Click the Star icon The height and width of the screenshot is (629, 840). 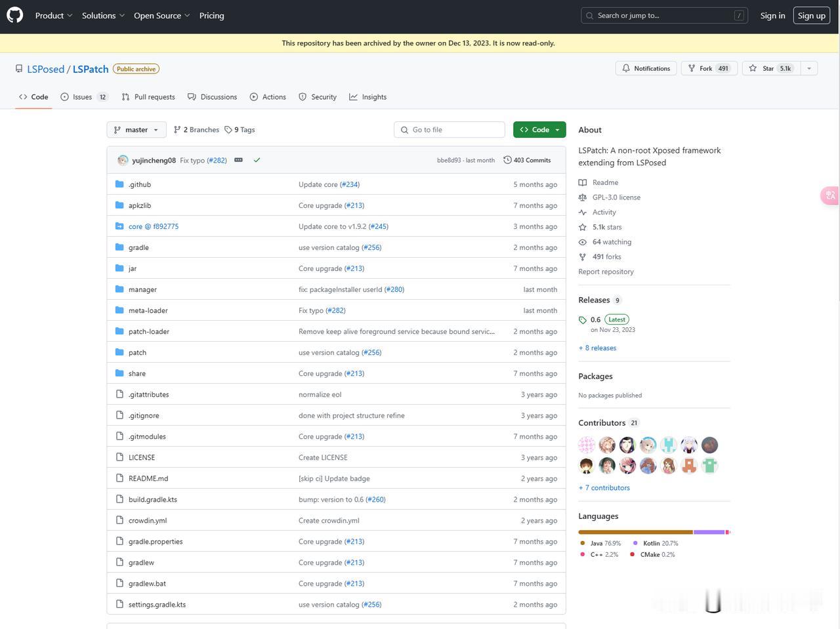tap(753, 68)
